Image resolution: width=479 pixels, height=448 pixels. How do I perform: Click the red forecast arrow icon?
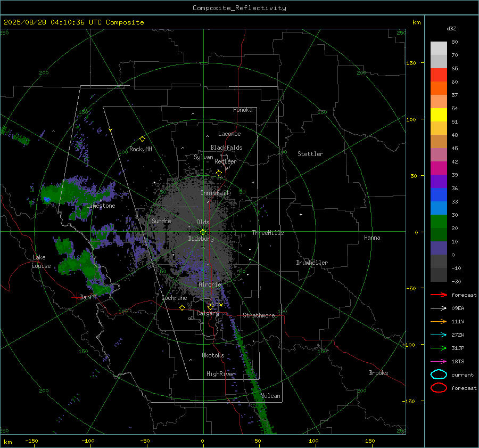pos(439,295)
